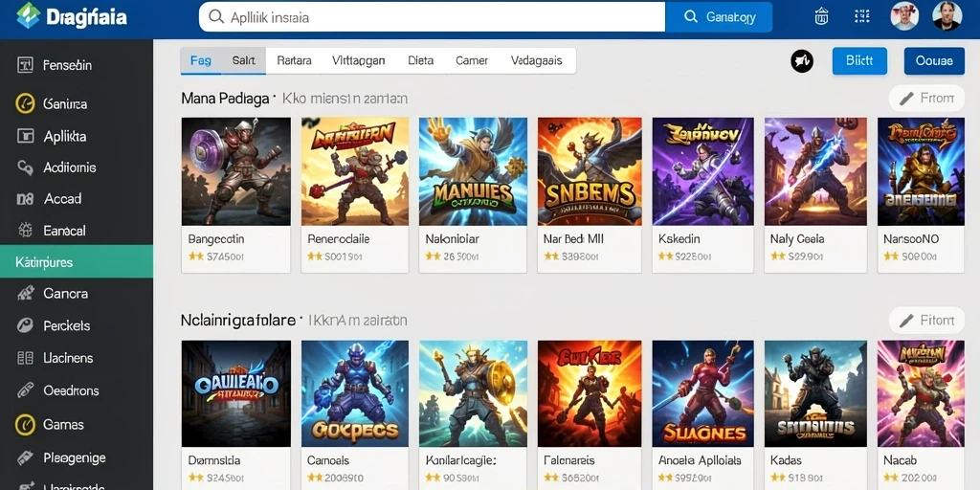
Task: Click the search field magnifier icon
Action: [216, 17]
